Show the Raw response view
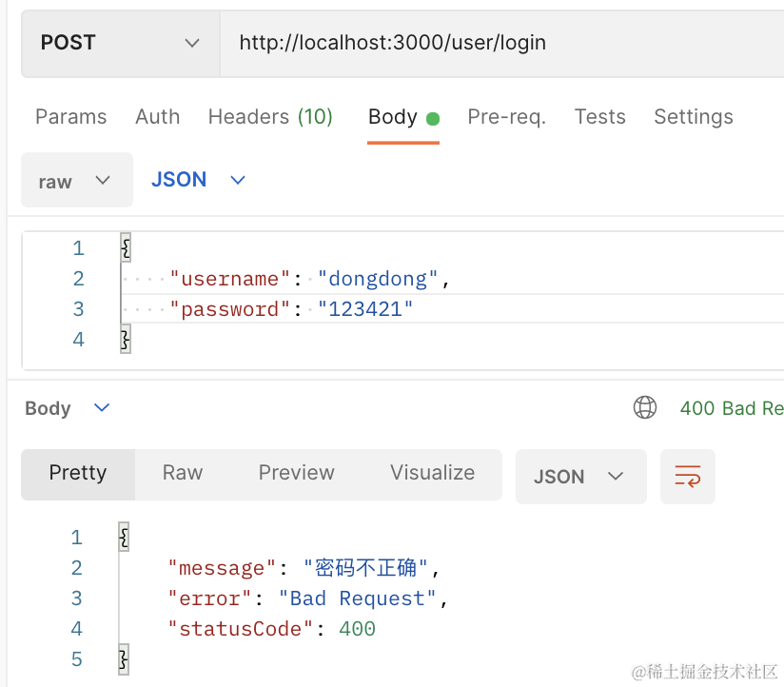784x687 pixels. click(x=182, y=473)
